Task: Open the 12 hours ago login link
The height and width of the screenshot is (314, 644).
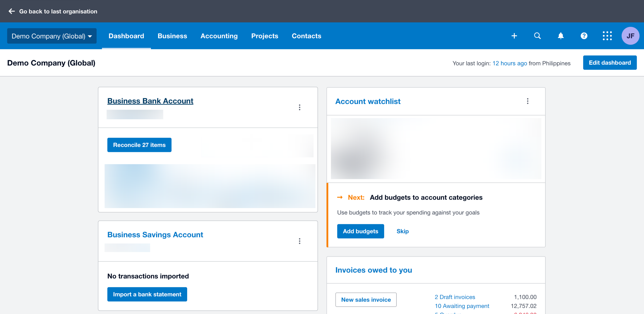Action: [x=510, y=63]
